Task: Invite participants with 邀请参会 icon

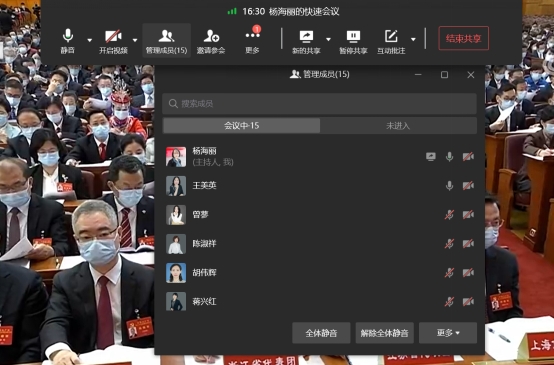Action: pyautogui.click(x=211, y=41)
